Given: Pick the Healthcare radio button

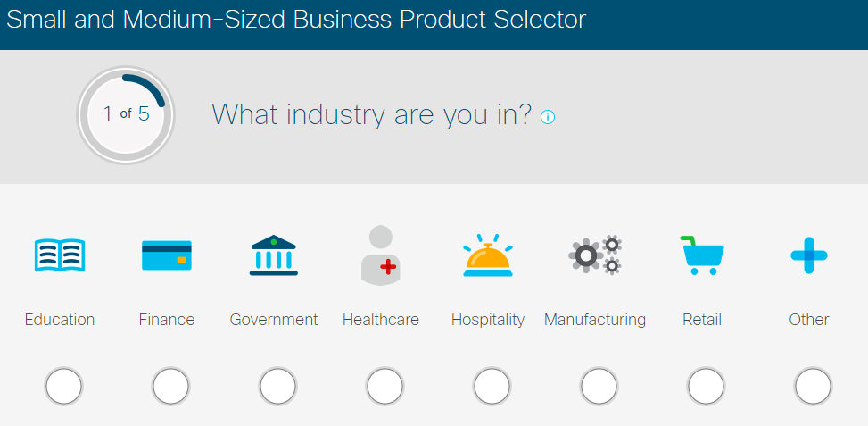Looking at the screenshot, I should click(x=384, y=386).
